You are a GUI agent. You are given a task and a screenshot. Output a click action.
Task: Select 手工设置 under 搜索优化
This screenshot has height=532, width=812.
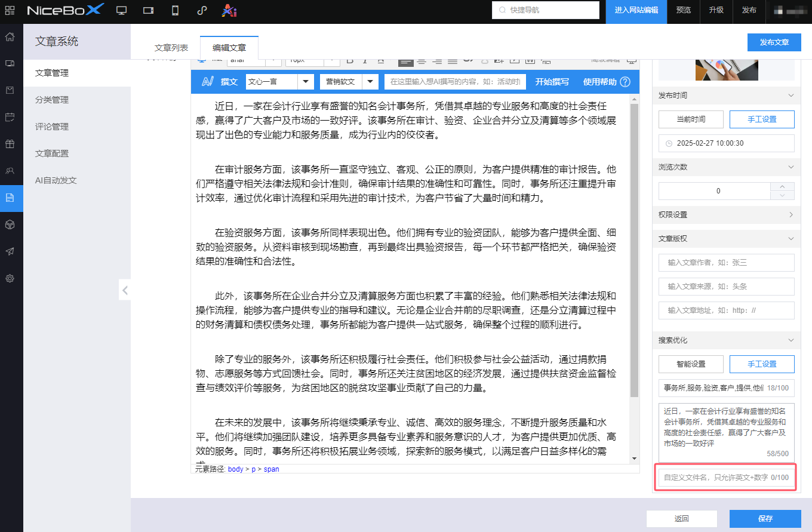point(762,364)
